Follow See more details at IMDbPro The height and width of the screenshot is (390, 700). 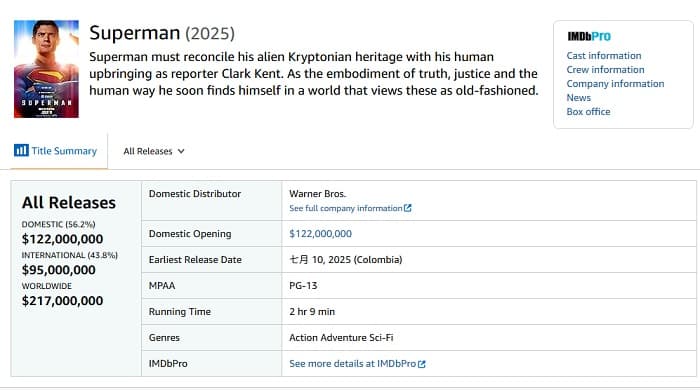[353, 364]
